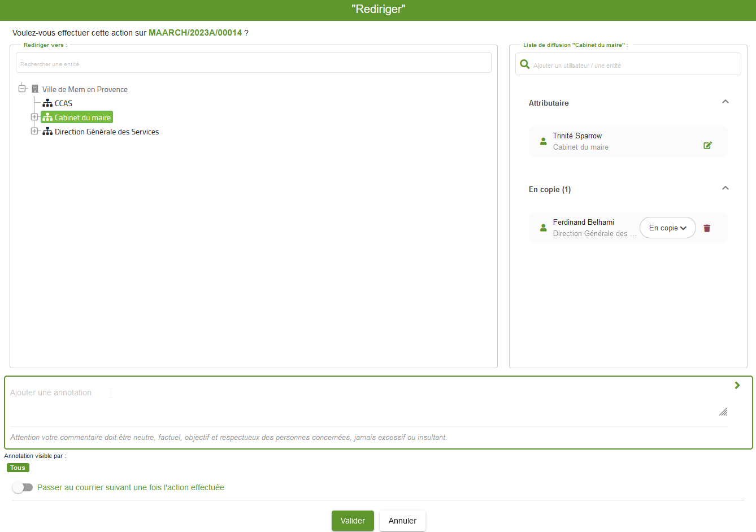Cancel the redirect with Annuler

point(402,521)
